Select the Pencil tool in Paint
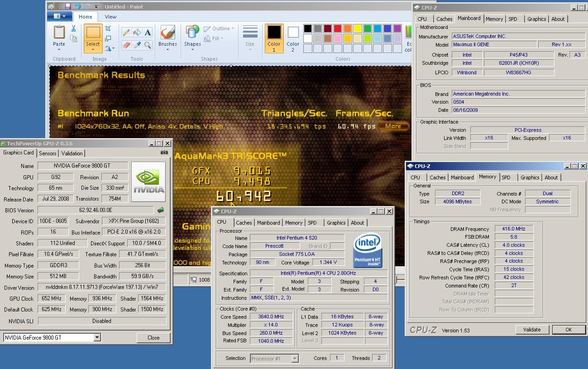The image size is (588, 369). 126,33
